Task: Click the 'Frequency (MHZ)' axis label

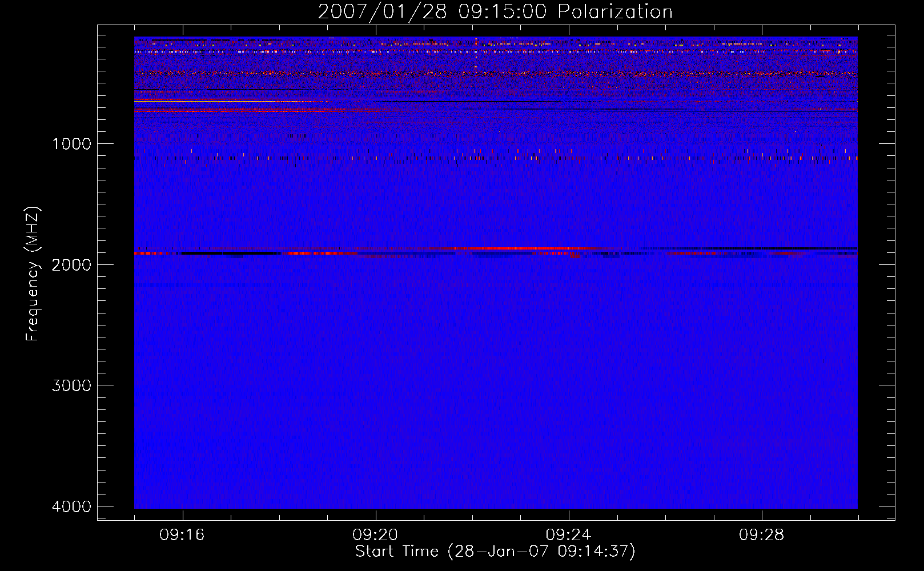Action: pyautogui.click(x=33, y=274)
